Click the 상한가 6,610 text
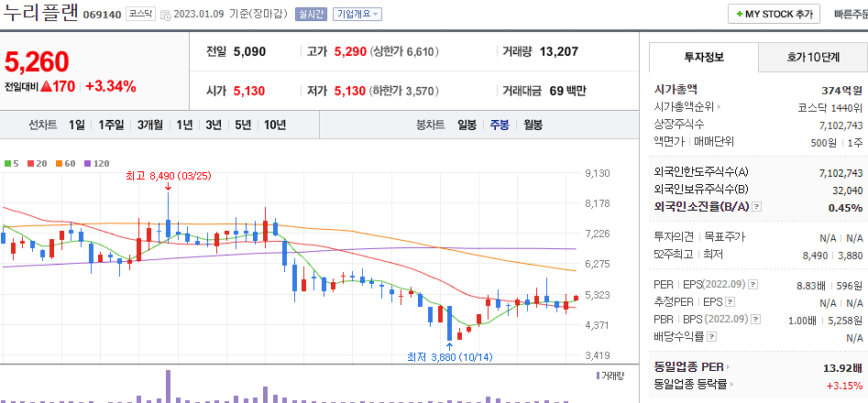 coord(404,52)
